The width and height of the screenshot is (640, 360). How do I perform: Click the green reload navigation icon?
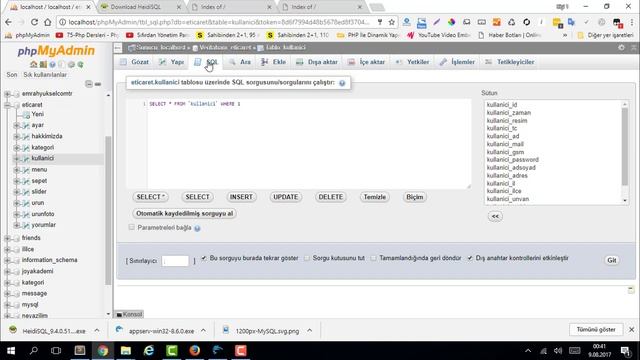(x=80, y=64)
